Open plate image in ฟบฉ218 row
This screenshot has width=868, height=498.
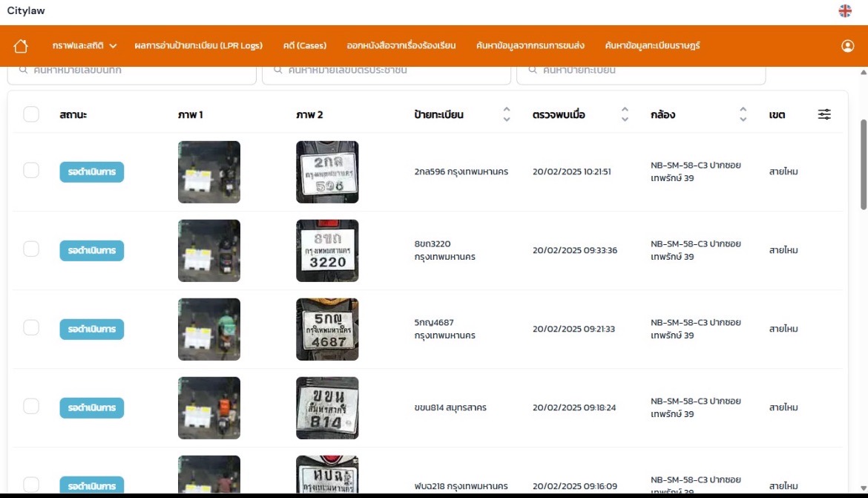327,474
